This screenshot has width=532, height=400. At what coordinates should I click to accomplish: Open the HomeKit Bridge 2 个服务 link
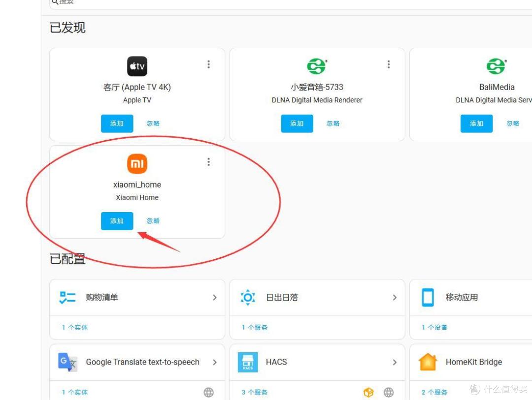pyautogui.click(x=434, y=392)
